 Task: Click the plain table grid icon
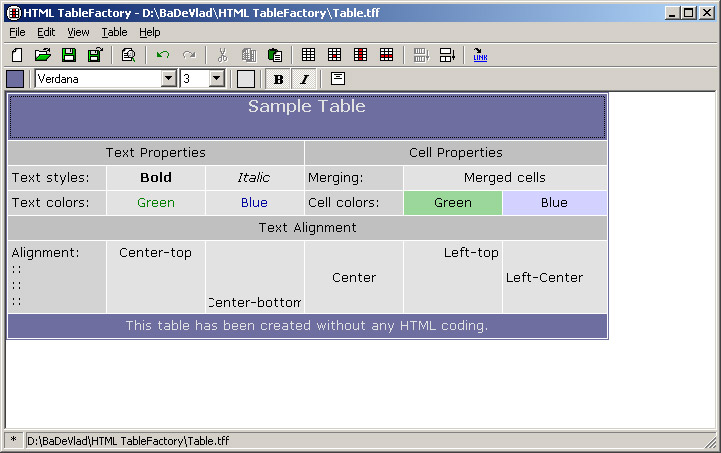click(x=308, y=55)
